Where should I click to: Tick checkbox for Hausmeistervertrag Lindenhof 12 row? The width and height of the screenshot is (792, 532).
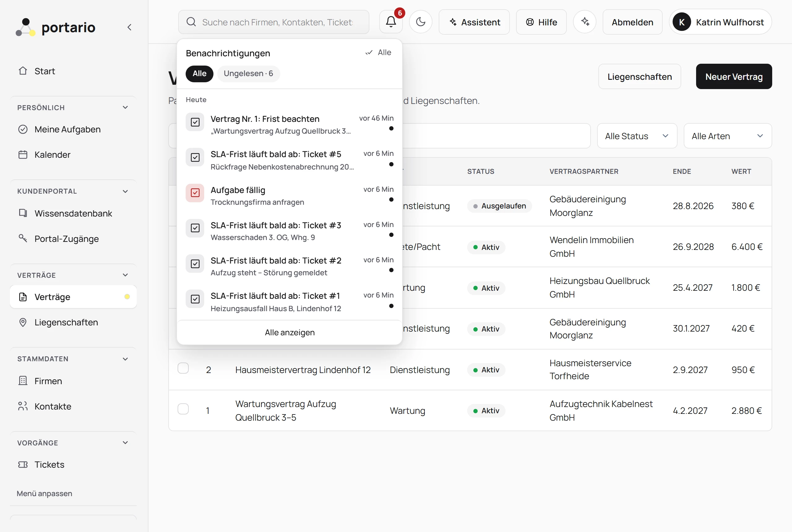[x=183, y=368]
